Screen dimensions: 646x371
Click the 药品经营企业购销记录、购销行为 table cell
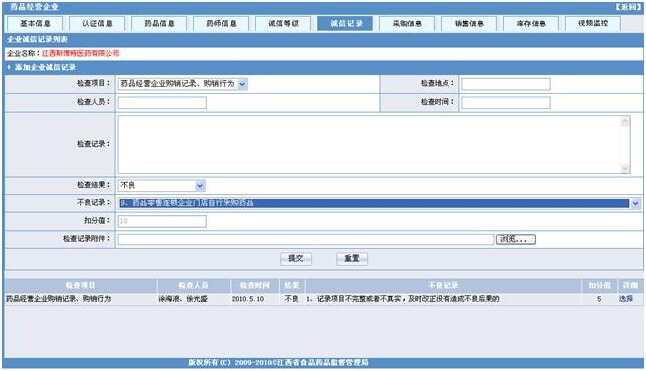tap(59, 299)
